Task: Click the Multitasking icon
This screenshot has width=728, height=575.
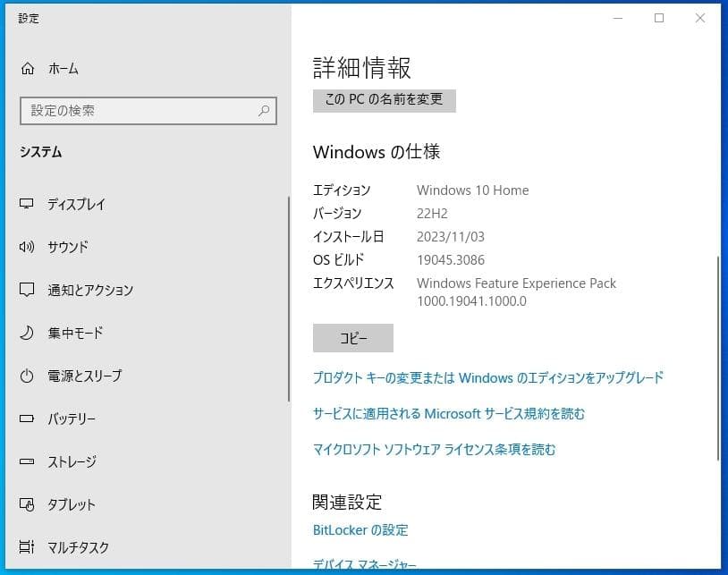Action: pyautogui.click(x=27, y=546)
